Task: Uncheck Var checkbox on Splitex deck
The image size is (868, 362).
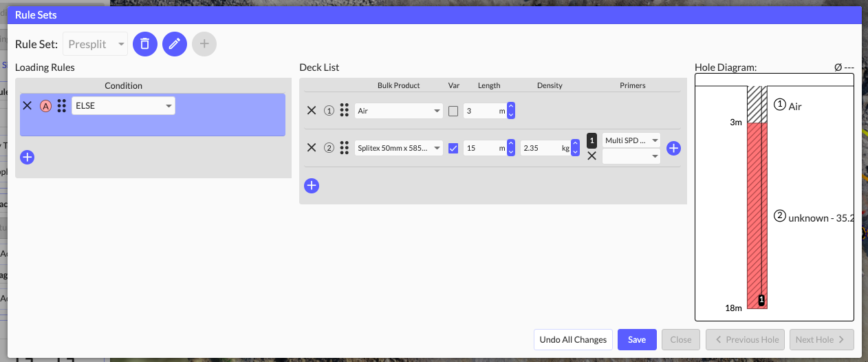Action: pyautogui.click(x=453, y=147)
